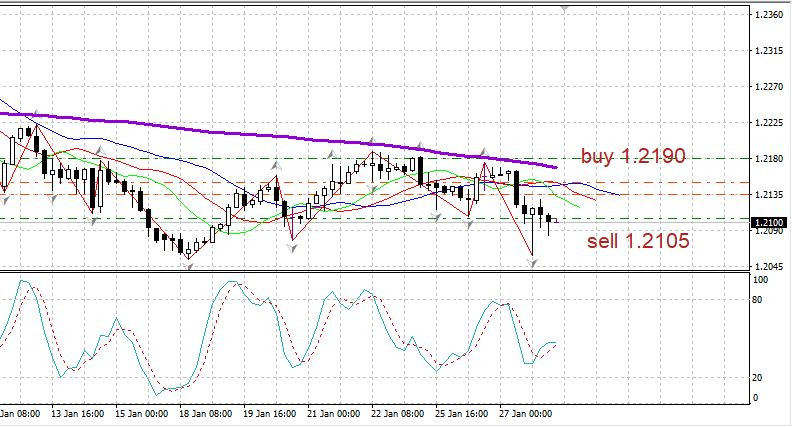Click the fractal arrow below the 18 Jan low

189,267
